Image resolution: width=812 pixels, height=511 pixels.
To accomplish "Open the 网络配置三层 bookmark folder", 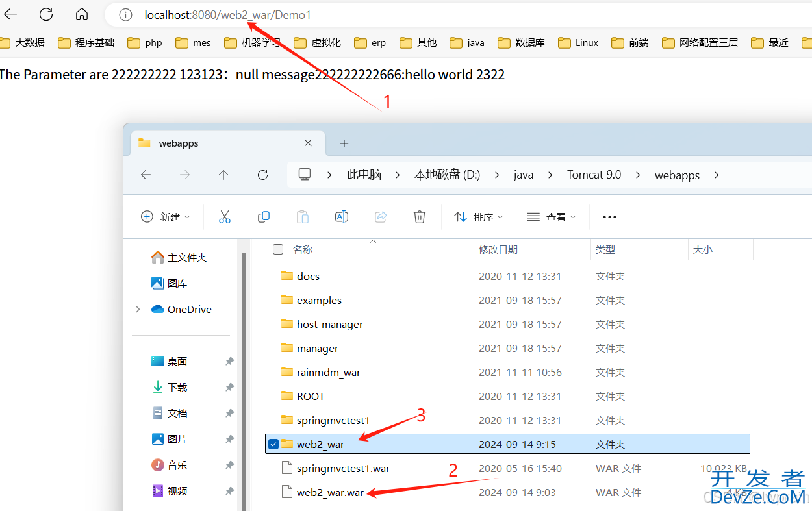I will tap(700, 43).
